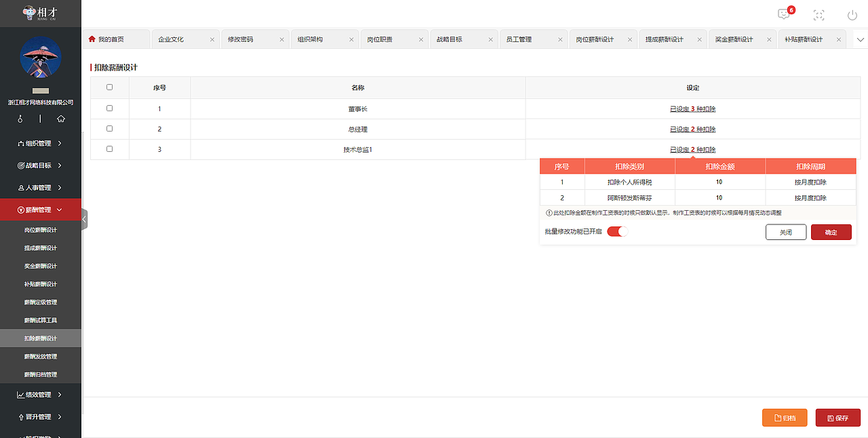
Task: Click the orange 归档 archive button
Action: tap(785, 418)
